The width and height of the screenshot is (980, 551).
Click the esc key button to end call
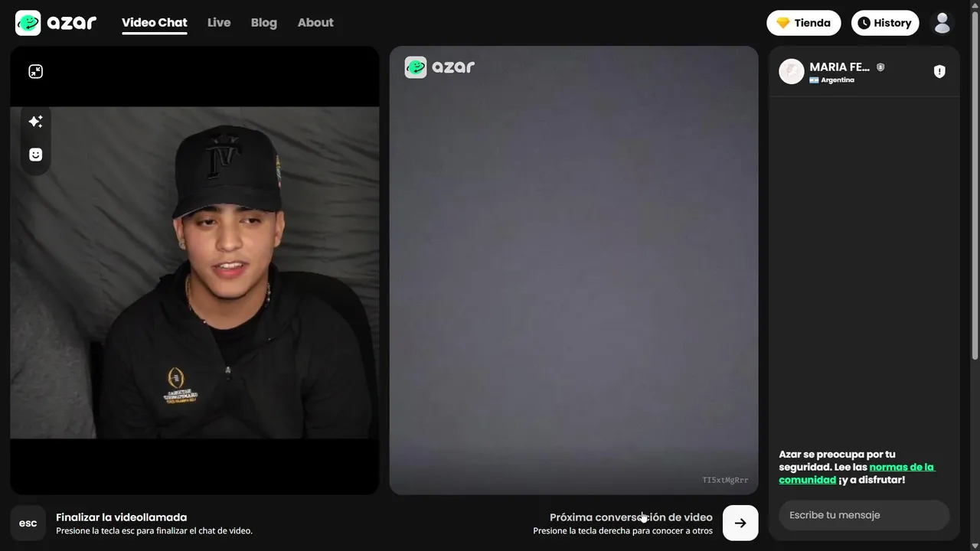click(x=28, y=523)
